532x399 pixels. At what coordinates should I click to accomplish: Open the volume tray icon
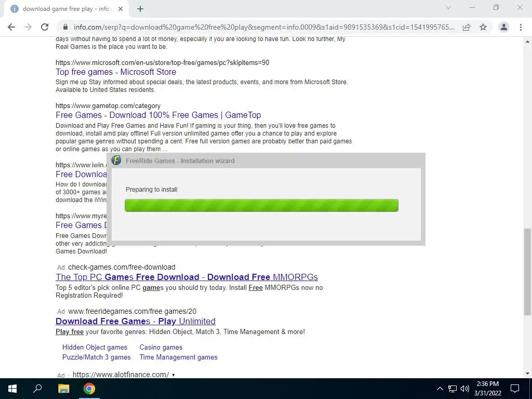[465, 389]
